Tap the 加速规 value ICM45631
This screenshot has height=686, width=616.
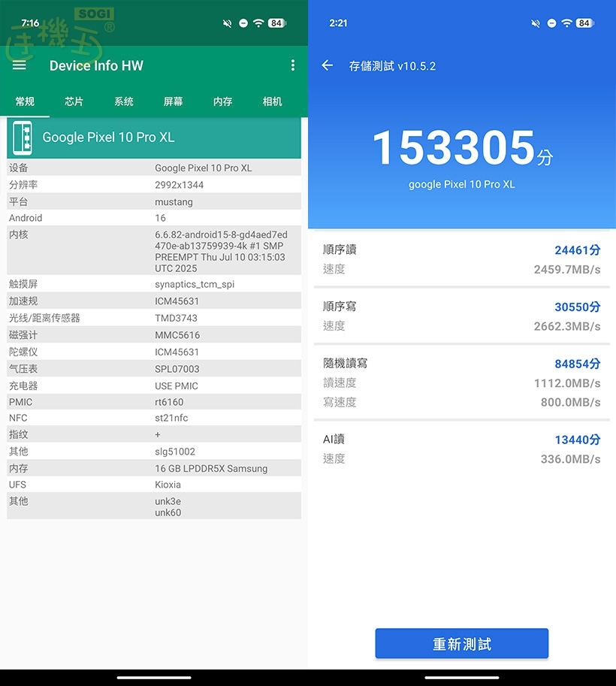pyautogui.click(x=177, y=301)
